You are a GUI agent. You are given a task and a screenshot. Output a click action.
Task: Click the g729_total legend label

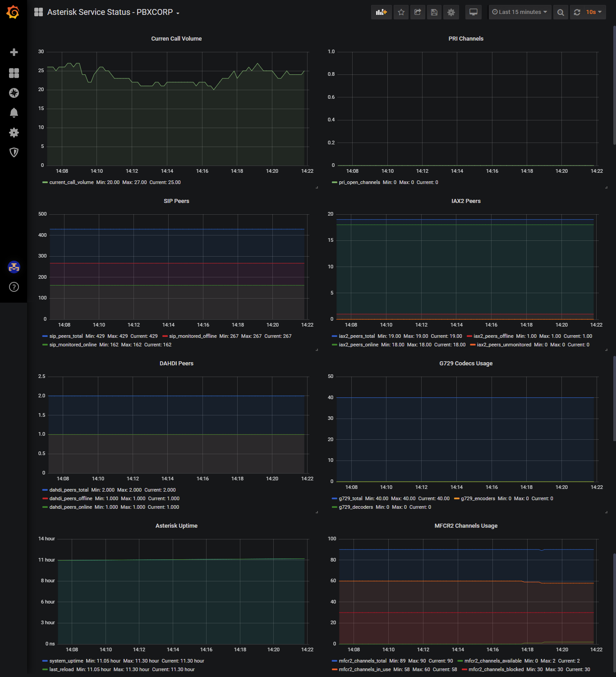[x=350, y=499]
